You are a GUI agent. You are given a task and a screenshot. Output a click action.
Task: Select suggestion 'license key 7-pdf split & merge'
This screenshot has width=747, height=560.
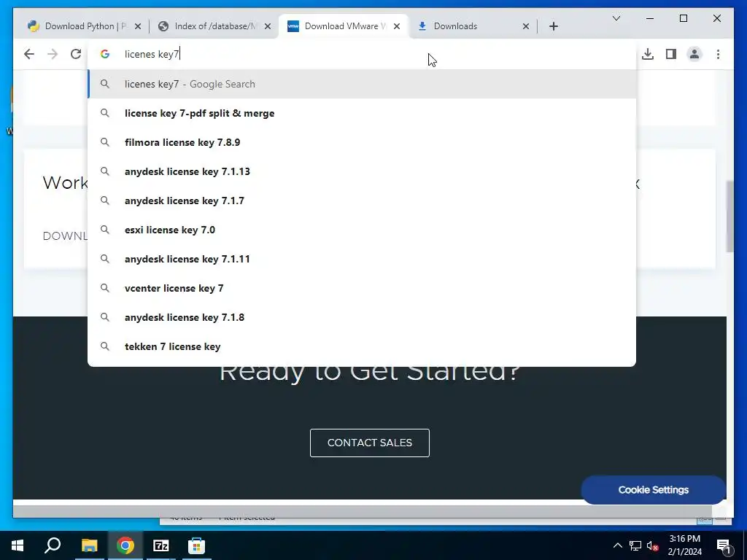[362, 113]
